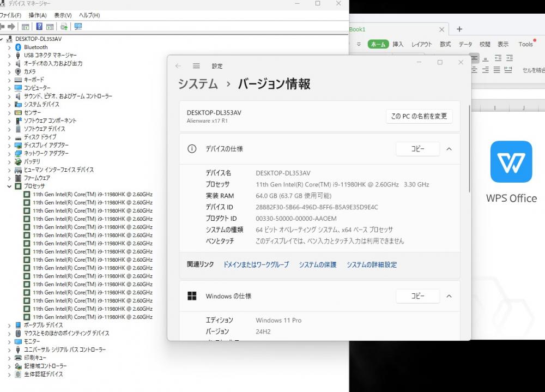Screen dimensions: 545x392
Task: Click the forward arrow in Device Manager toolbar
Action: [x=11, y=26]
